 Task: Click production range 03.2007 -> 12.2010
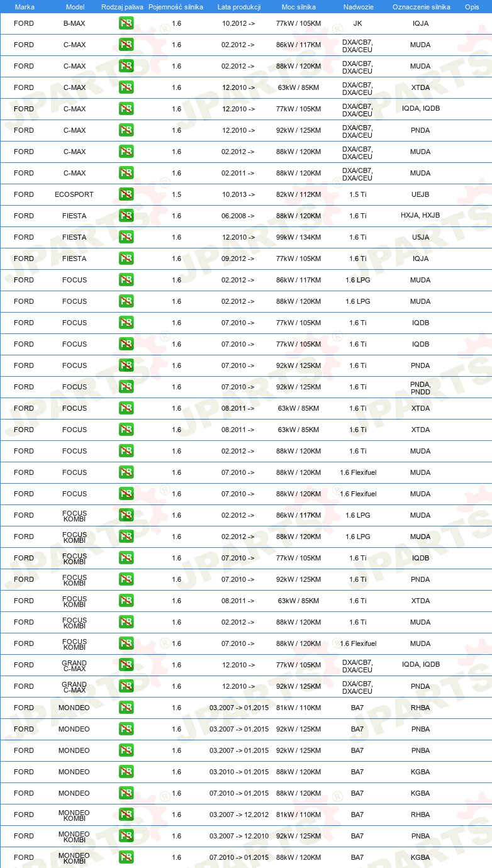click(238, 836)
